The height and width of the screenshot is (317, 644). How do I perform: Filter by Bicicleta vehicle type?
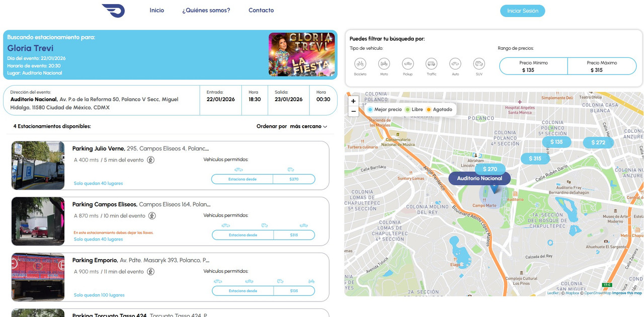[360, 64]
